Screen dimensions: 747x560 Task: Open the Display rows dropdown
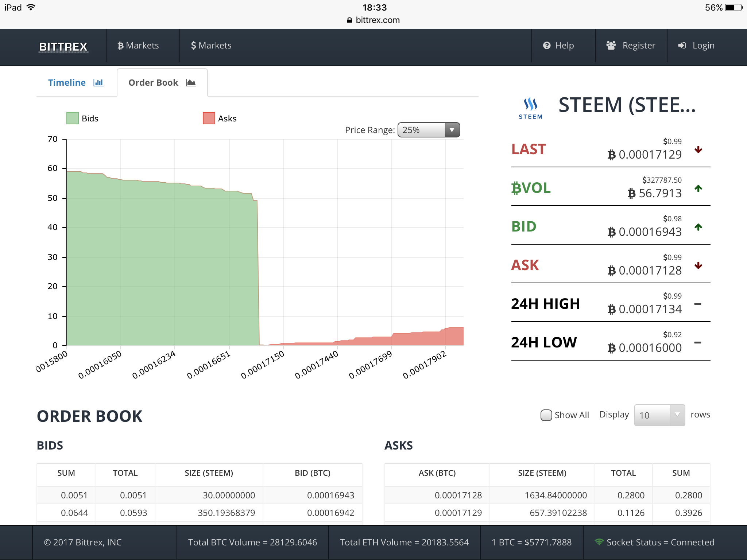pyautogui.click(x=659, y=415)
